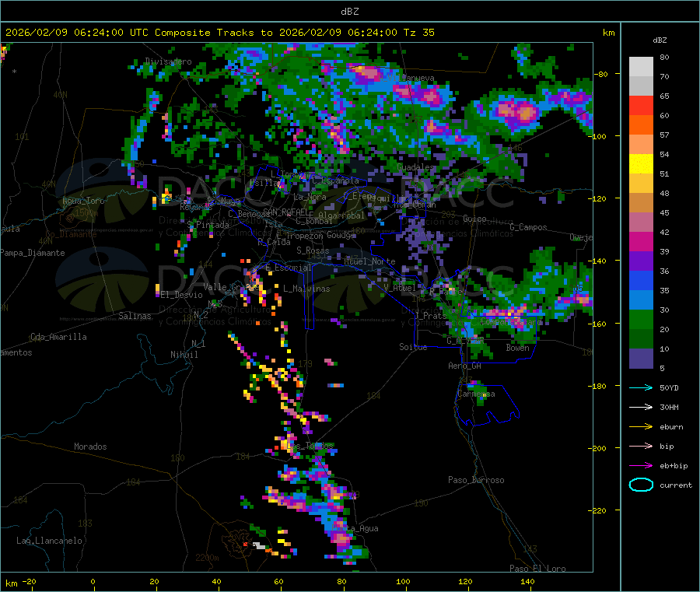Click the Soitue map label
The width and height of the screenshot is (700, 592).
tap(413, 347)
